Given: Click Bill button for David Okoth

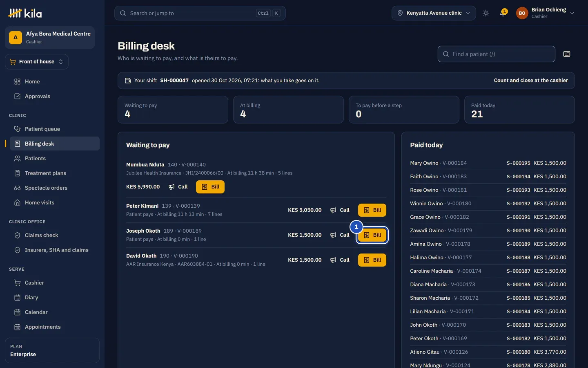Looking at the screenshot, I should click(372, 260).
